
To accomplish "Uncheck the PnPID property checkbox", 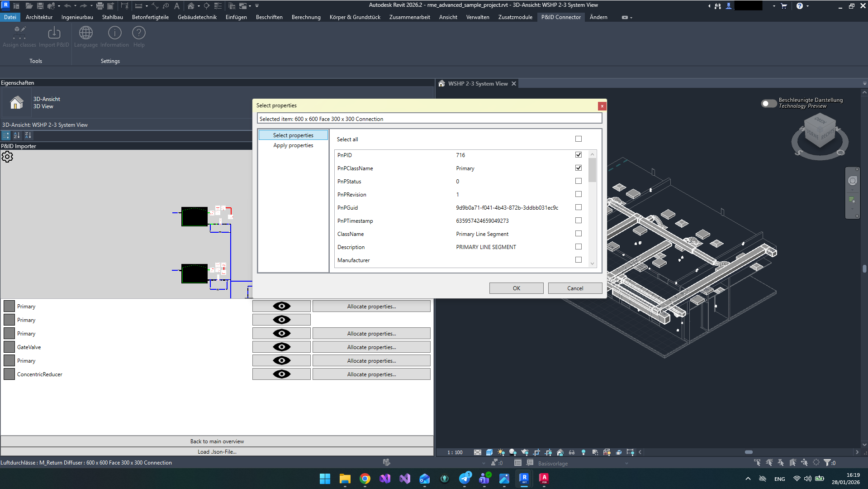I will pyautogui.click(x=578, y=154).
